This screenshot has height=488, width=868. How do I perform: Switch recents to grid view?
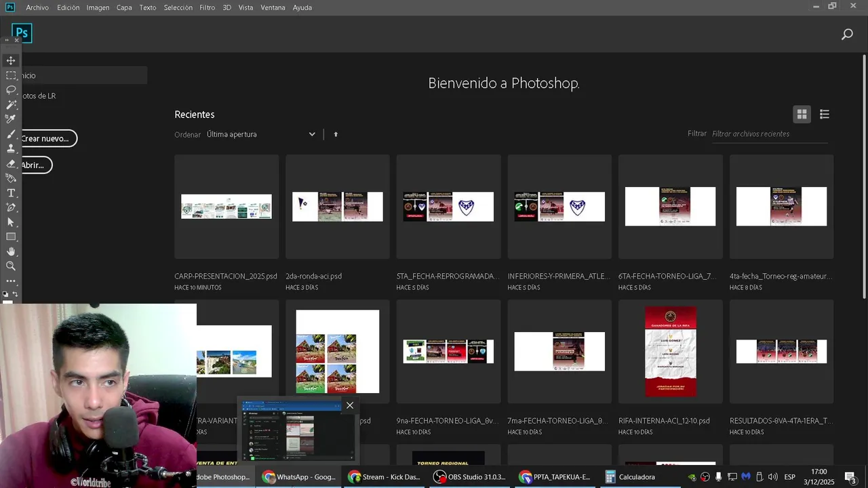pos(802,115)
